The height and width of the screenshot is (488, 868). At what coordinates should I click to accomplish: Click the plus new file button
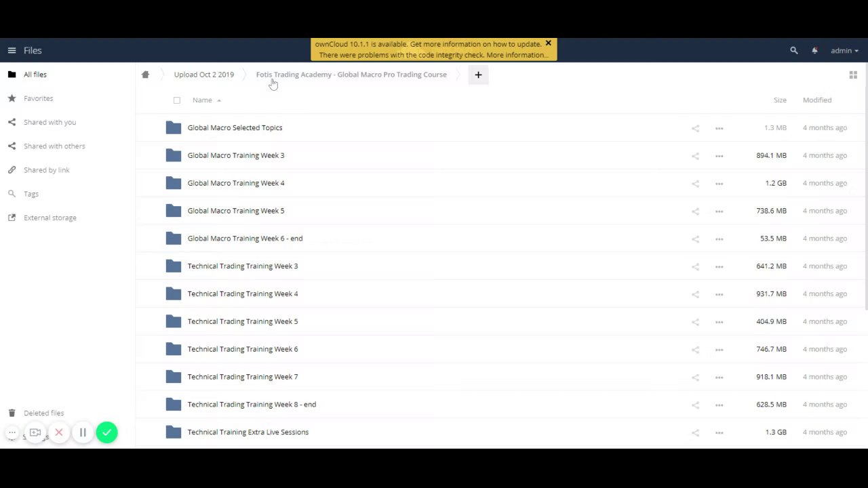478,75
